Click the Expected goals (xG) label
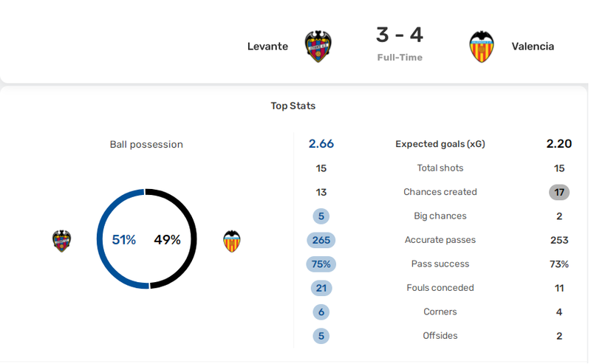This screenshot has width=591, height=364. 440,144
